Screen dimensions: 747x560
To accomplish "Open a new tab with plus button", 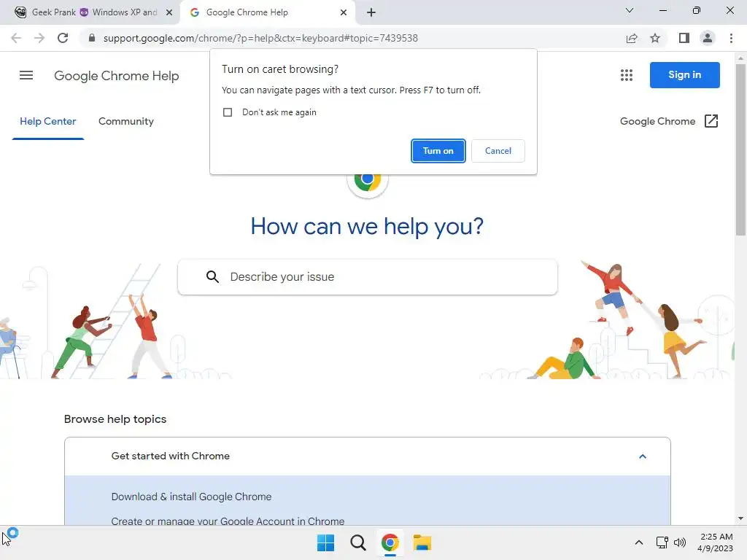I will pyautogui.click(x=371, y=12).
